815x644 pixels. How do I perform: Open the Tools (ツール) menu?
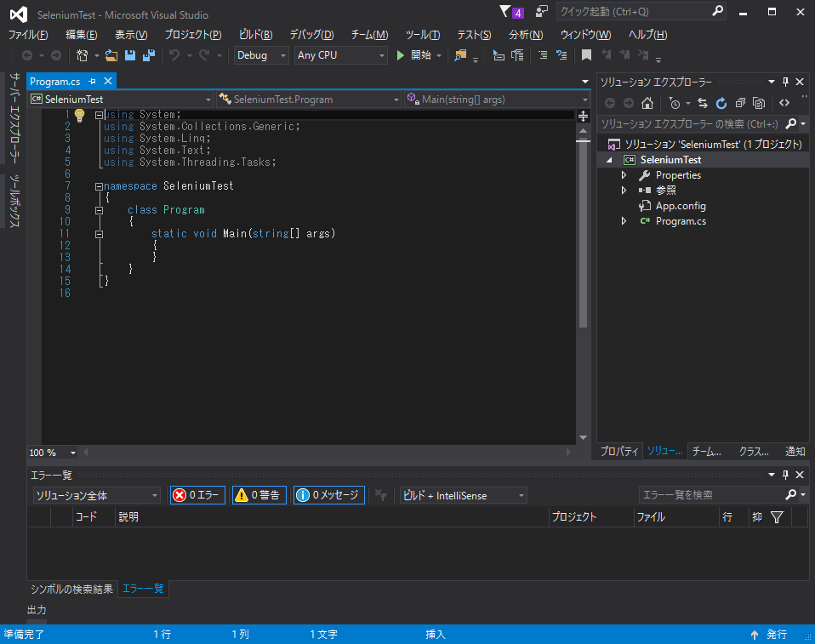(x=423, y=35)
